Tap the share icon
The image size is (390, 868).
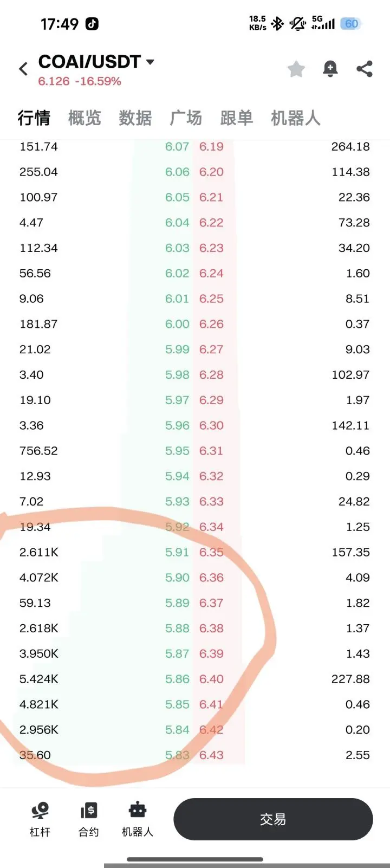point(365,69)
